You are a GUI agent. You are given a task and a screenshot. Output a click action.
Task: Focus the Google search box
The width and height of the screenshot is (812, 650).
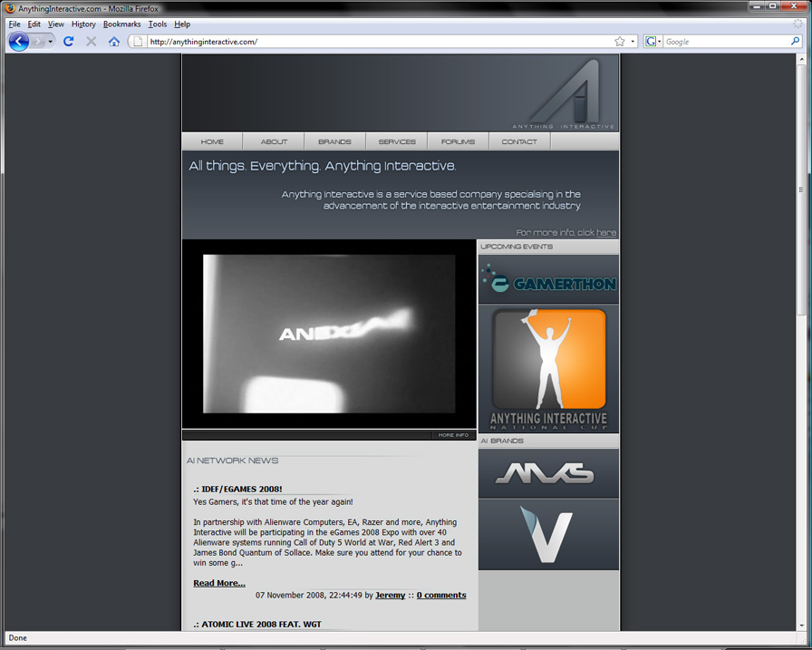726,42
